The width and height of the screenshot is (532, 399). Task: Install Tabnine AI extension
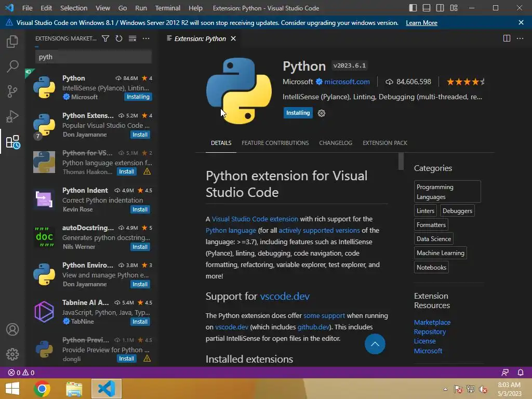point(140,321)
